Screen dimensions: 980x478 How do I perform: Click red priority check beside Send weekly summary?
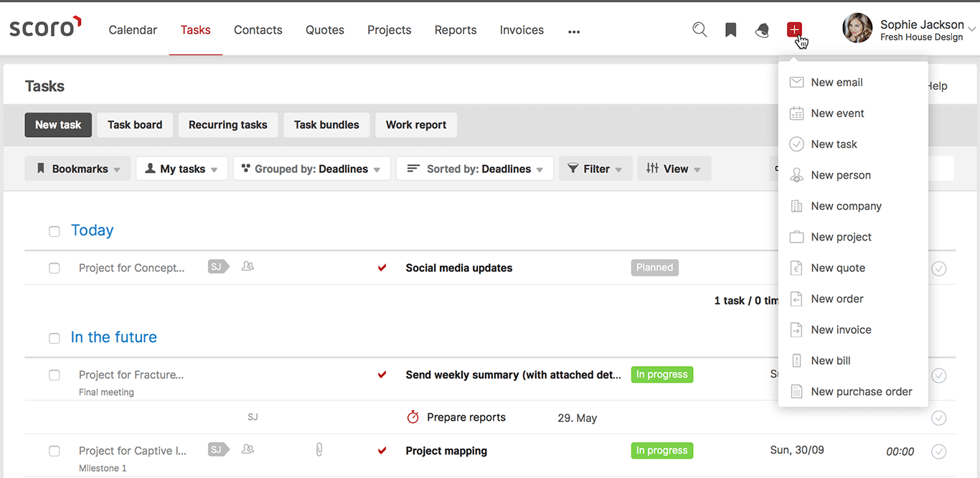382,375
